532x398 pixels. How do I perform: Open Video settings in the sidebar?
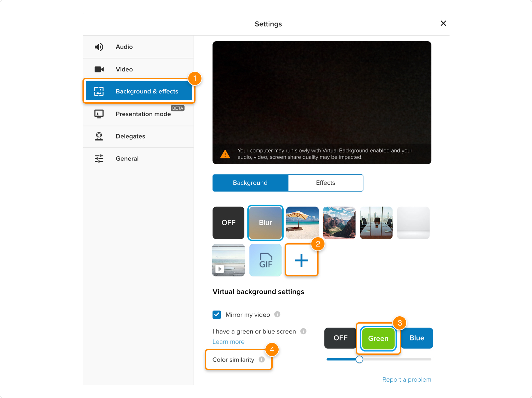124,69
